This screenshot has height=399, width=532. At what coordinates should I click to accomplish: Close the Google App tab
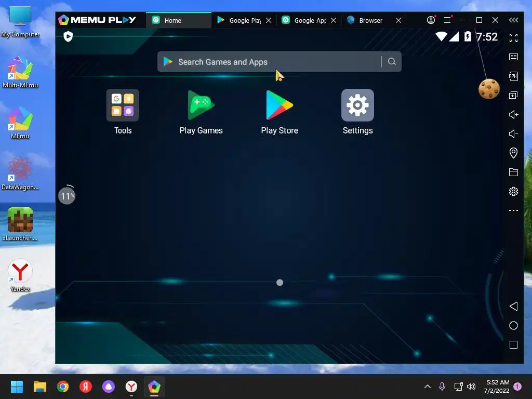pos(334,20)
